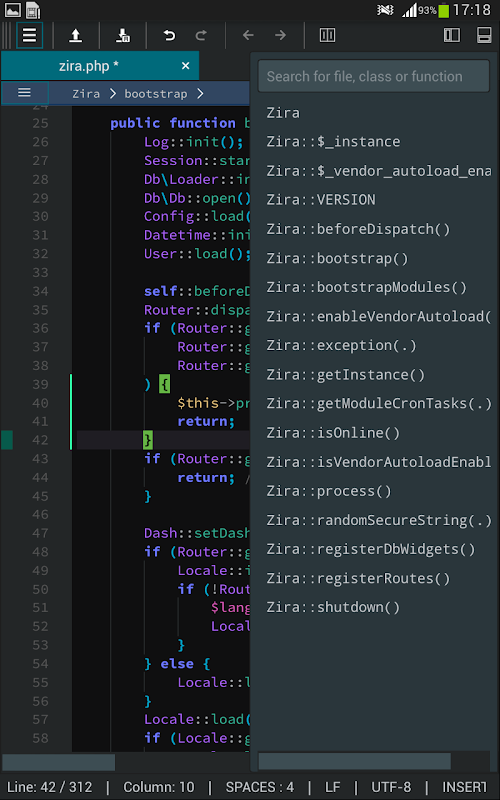The image size is (500, 800).
Task: Click "public function" on line 25
Action: (173, 123)
